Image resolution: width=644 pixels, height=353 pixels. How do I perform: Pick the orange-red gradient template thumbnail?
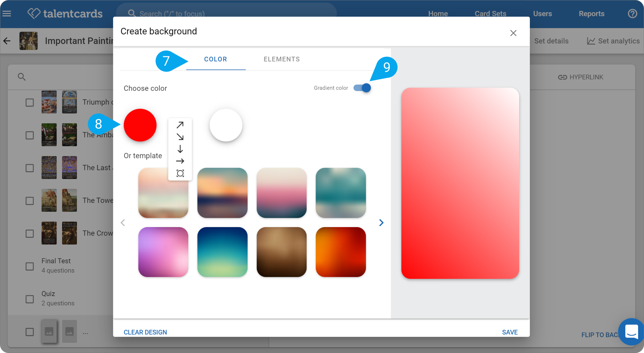point(341,252)
